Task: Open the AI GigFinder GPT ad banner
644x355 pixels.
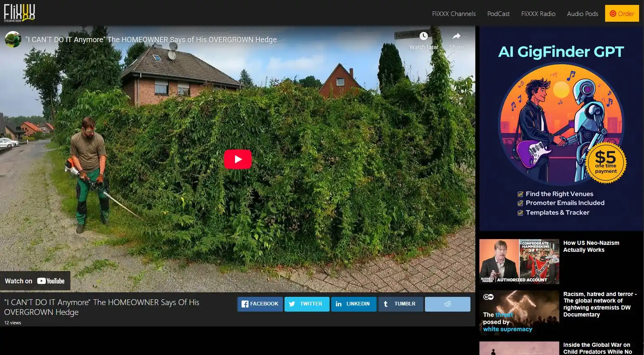Action: (561, 129)
